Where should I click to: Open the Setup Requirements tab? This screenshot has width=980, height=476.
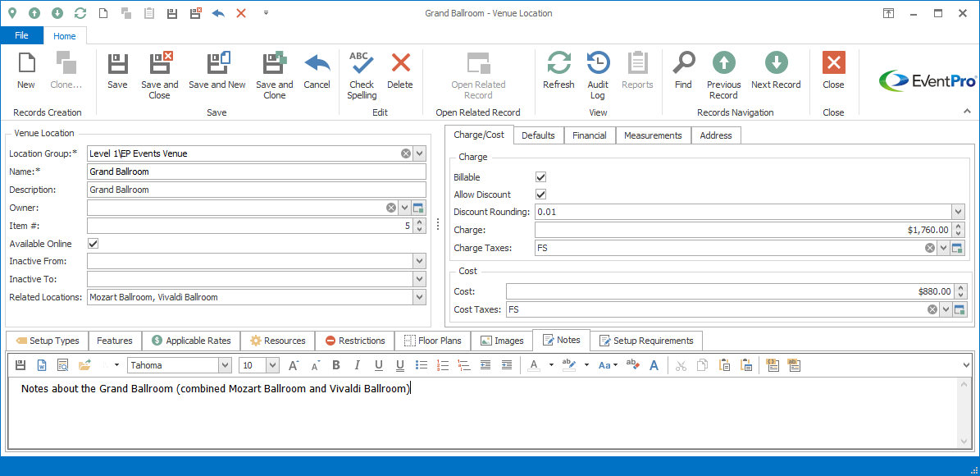click(x=646, y=341)
